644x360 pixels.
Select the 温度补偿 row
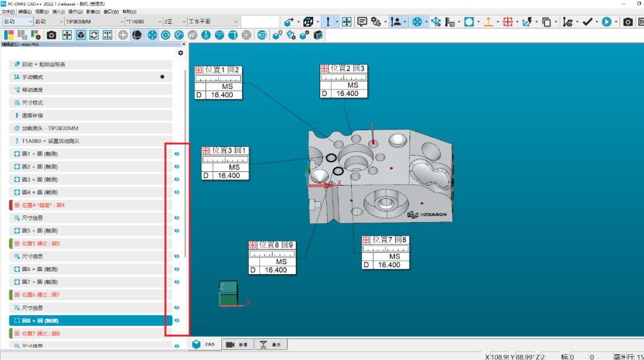tap(91, 116)
